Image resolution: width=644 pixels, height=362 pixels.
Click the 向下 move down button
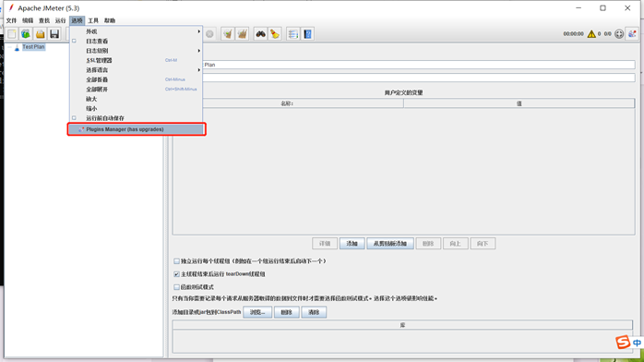(x=483, y=244)
